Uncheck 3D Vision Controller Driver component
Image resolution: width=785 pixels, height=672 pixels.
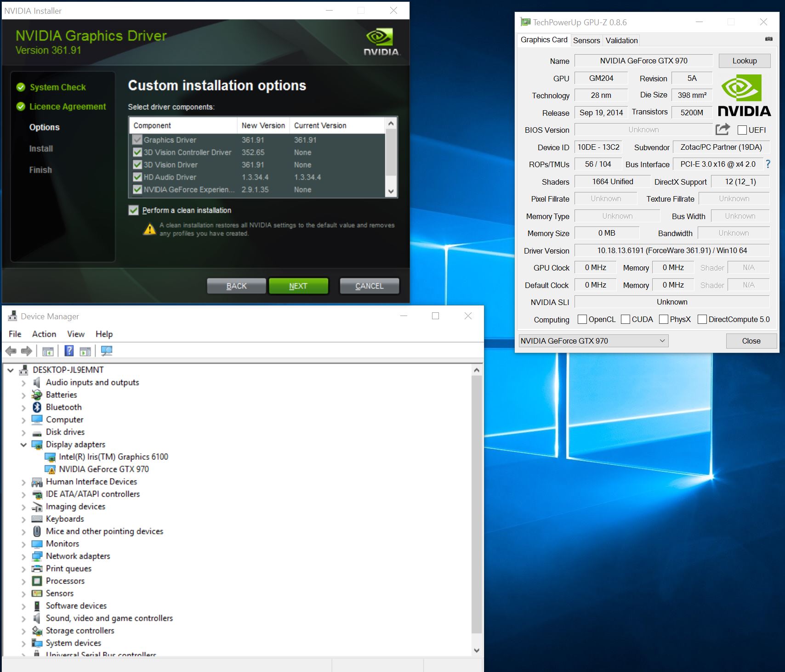pos(137,152)
